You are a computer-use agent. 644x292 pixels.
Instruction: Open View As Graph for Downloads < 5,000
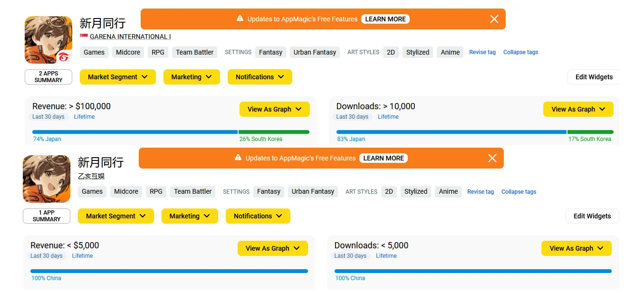[x=577, y=248]
